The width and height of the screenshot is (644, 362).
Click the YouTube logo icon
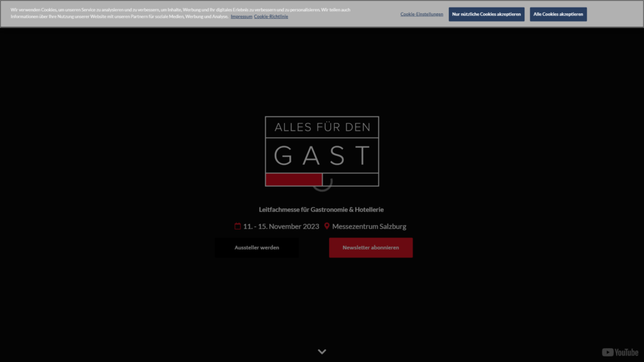pyautogui.click(x=619, y=352)
